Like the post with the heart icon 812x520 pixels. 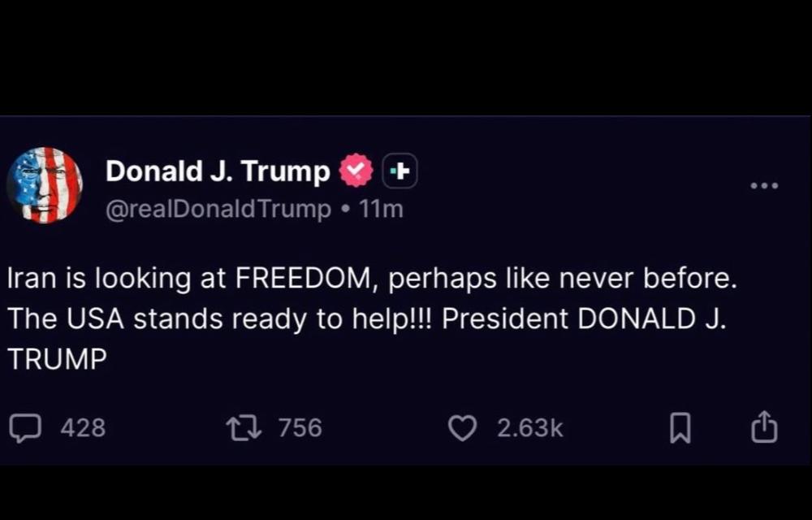pos(463,428)
